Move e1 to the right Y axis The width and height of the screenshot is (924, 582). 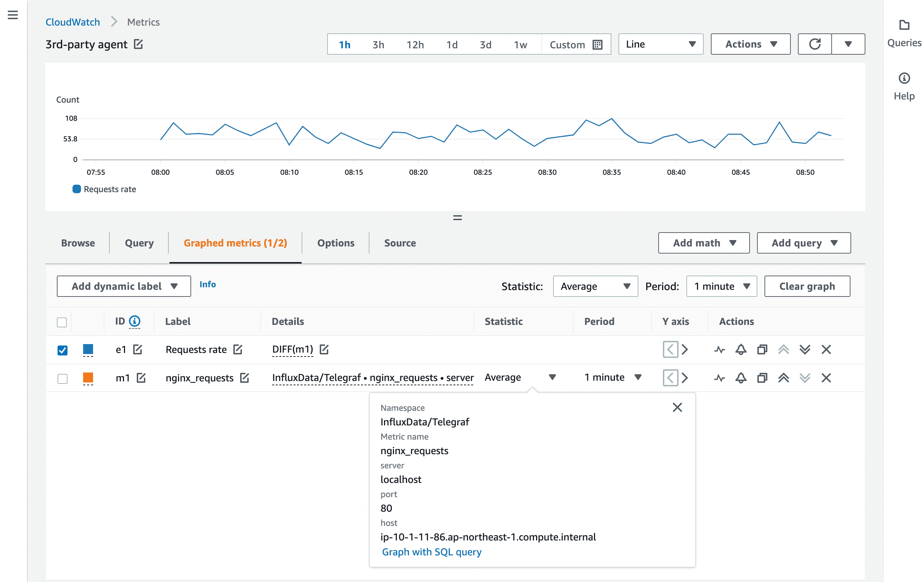(x=685, y=349)
